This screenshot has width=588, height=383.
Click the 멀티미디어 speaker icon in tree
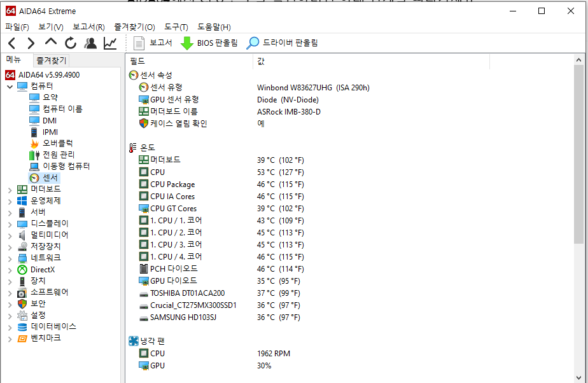(22, 235)
